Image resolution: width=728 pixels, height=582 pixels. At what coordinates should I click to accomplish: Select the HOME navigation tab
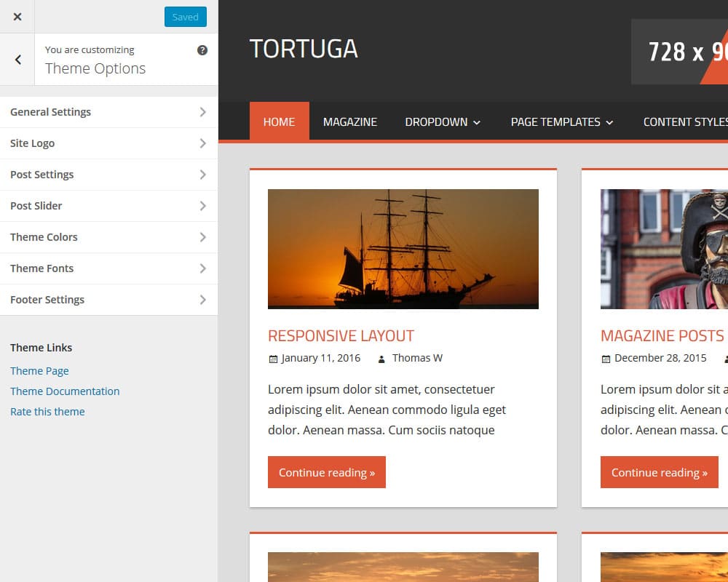[x=279, y=121]
